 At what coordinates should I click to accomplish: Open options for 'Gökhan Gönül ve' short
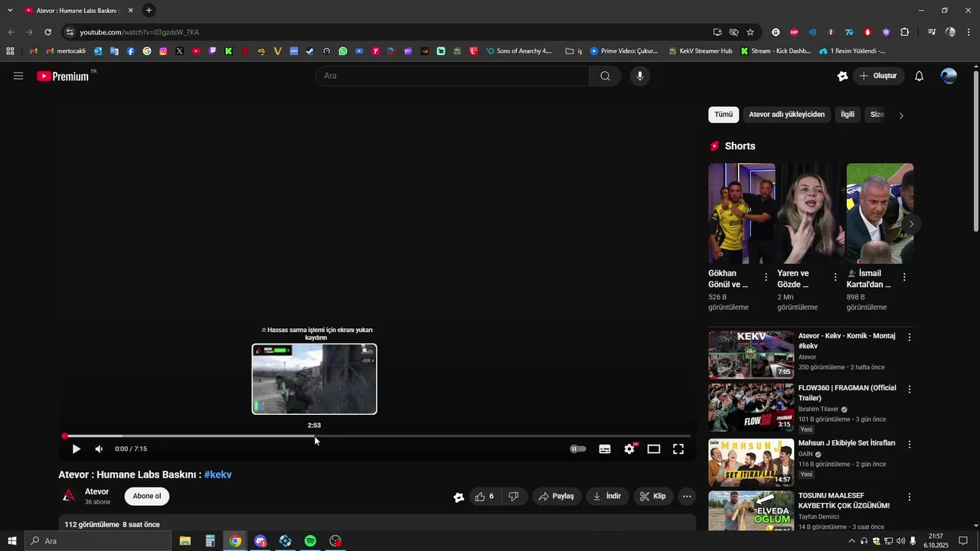click(x=766, y=277)
